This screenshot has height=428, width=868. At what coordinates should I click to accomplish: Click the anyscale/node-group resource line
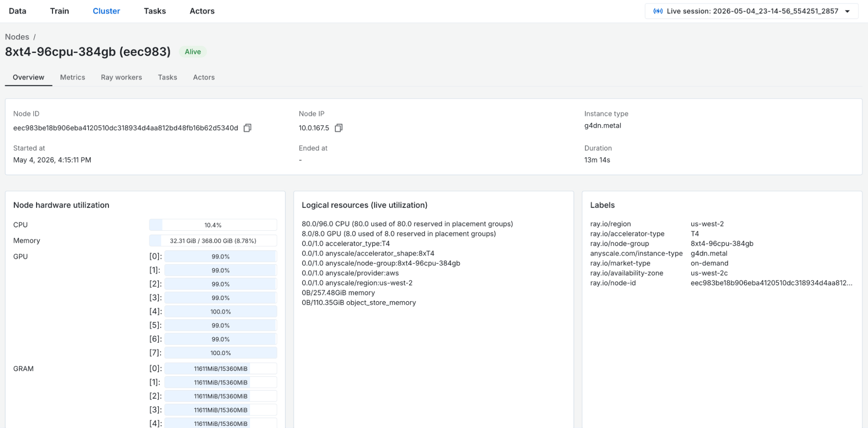tap(381, 263)
